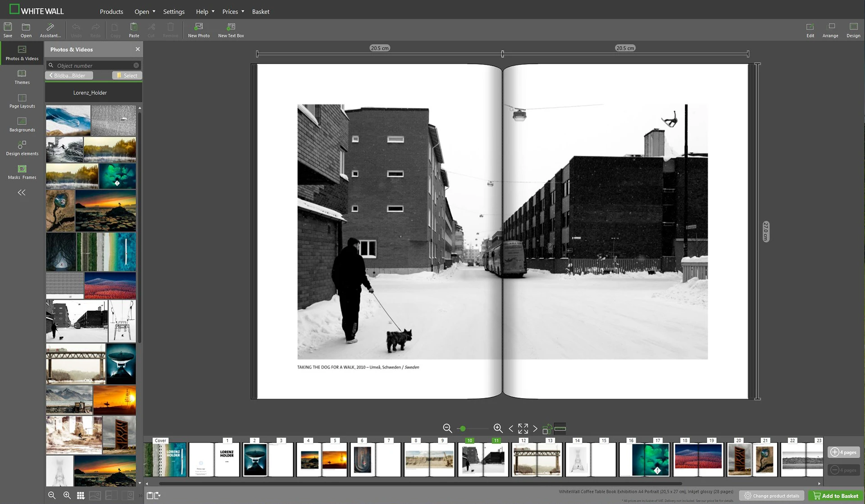Zoom in on the page spread

(x=498, y=428)
